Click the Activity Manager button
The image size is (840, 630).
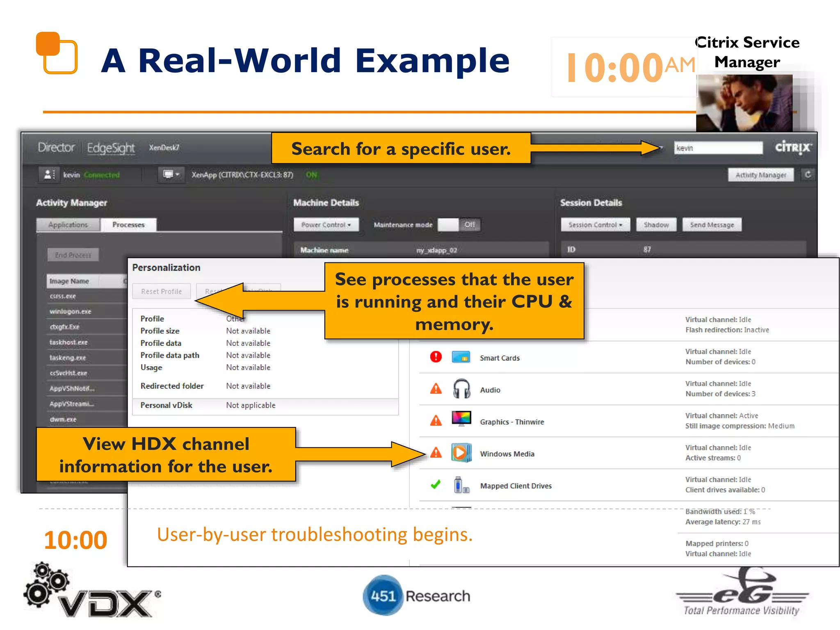[761, 175]
